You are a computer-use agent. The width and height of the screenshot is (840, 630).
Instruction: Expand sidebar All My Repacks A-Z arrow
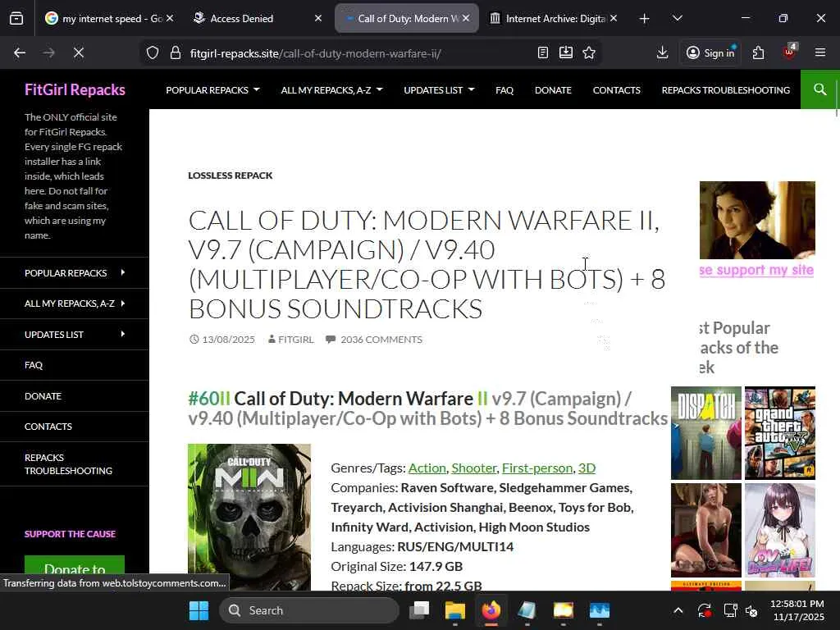point(123,304)
